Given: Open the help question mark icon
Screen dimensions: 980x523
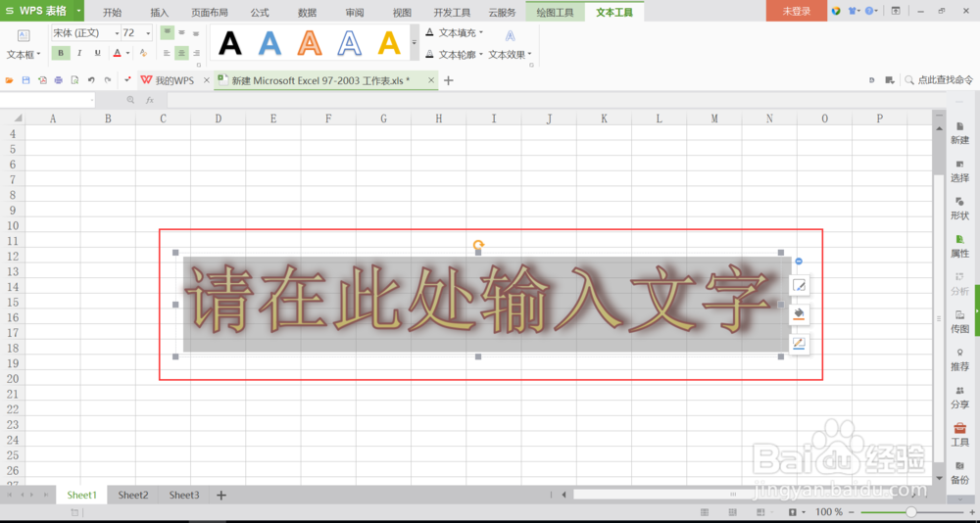Looking at the screenshot, I should [x=868, y=11].
